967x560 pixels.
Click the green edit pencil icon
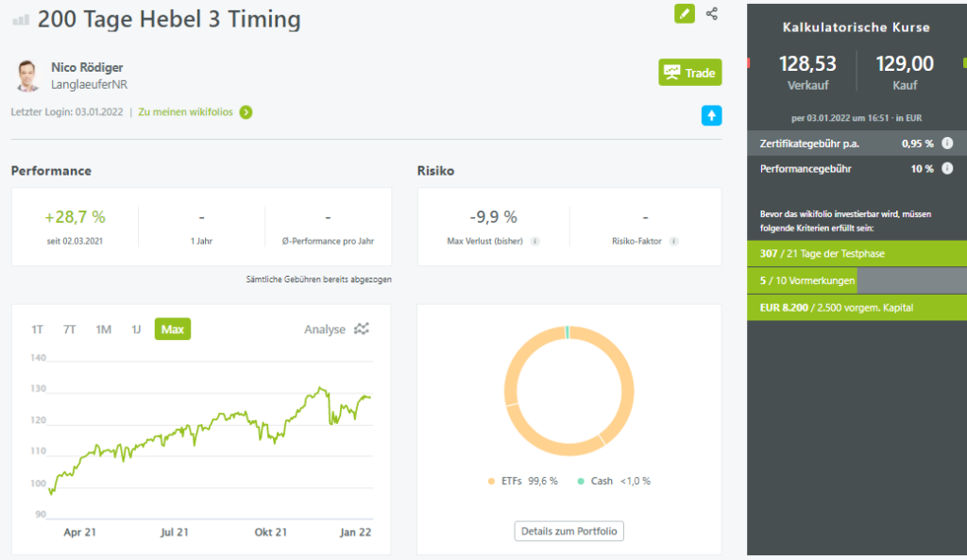(685, 13)
